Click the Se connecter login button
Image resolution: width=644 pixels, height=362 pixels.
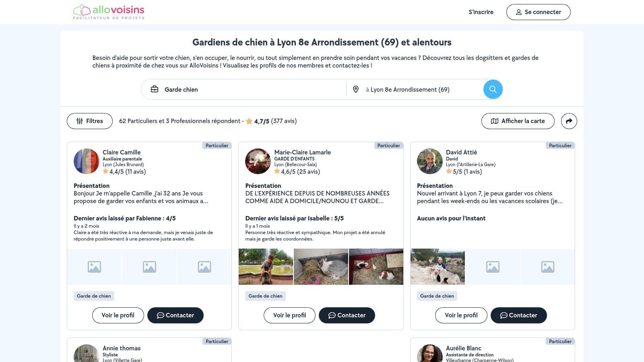[538, 12]
